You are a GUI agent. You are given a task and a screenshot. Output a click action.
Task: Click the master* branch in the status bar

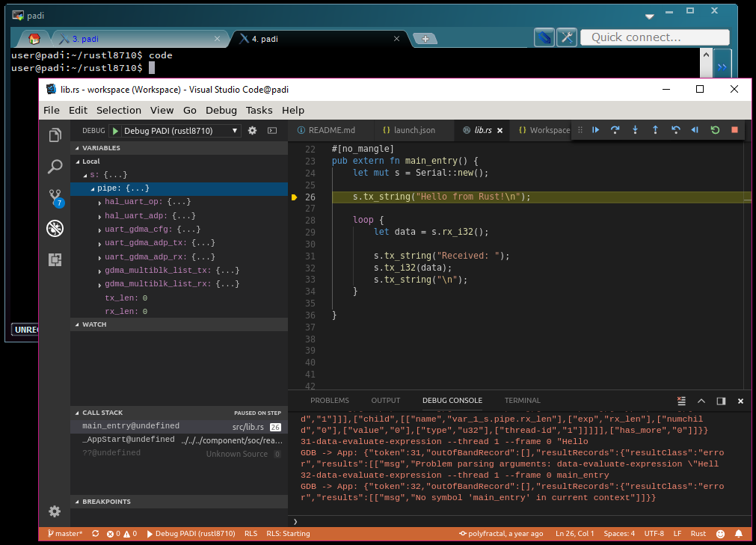(65, 534)
